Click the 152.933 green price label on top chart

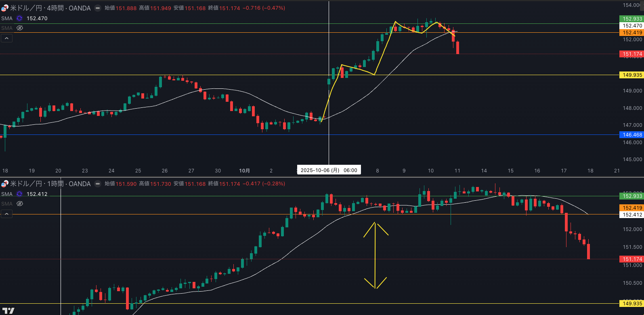tap(631, 19)
